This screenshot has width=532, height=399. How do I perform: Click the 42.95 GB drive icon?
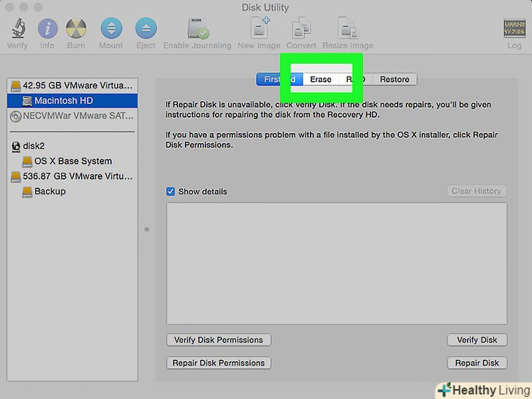pos(15,85)
